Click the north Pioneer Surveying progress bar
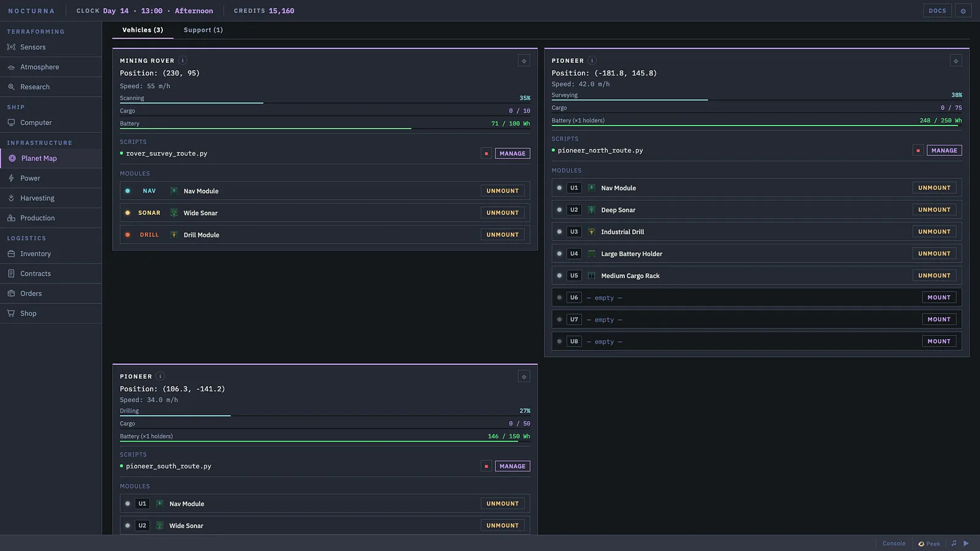980x551 pixels. pos(757,100)
